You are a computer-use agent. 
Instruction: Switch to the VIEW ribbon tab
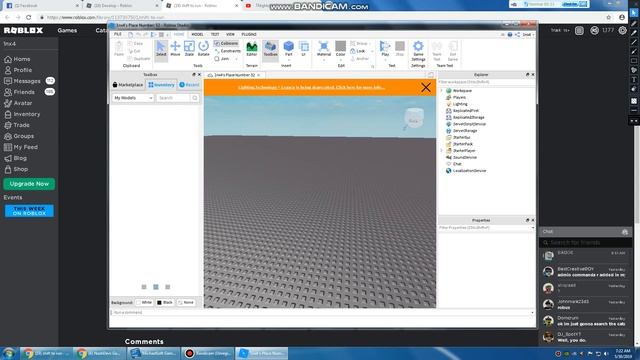[230, 34]
